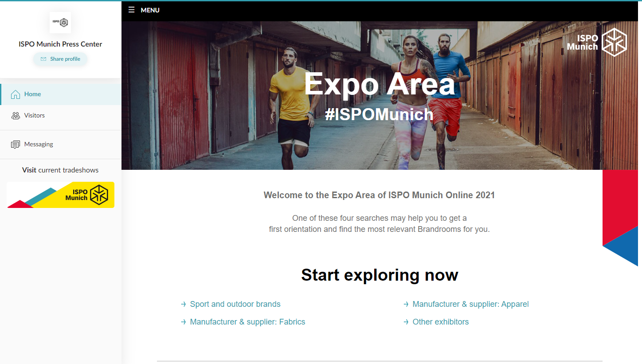Viewport: 642px width, 364px height.
Task: Click the ISPO Munich tradeshow banner
Action: [x=60, y=195]
